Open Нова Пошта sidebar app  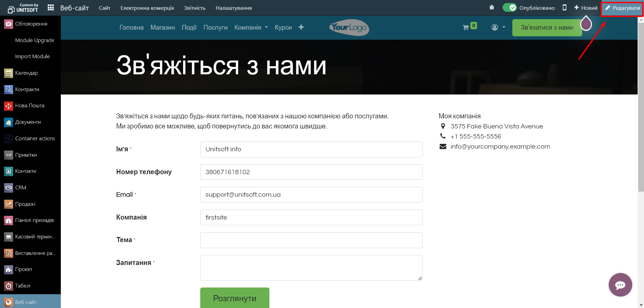coord(30,106)
